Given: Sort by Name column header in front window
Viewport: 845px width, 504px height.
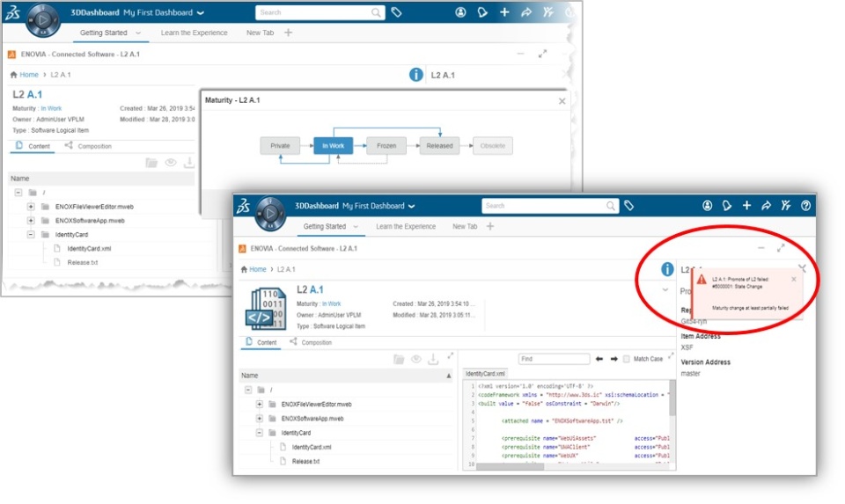Looking at the screenshot, I should coord(346,376).
